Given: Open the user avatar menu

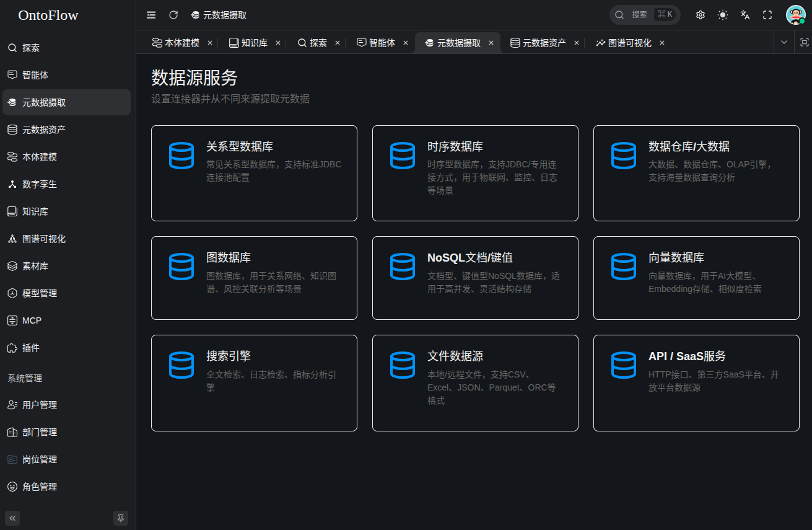Looking at the screenshot, I should click(795, 15).
